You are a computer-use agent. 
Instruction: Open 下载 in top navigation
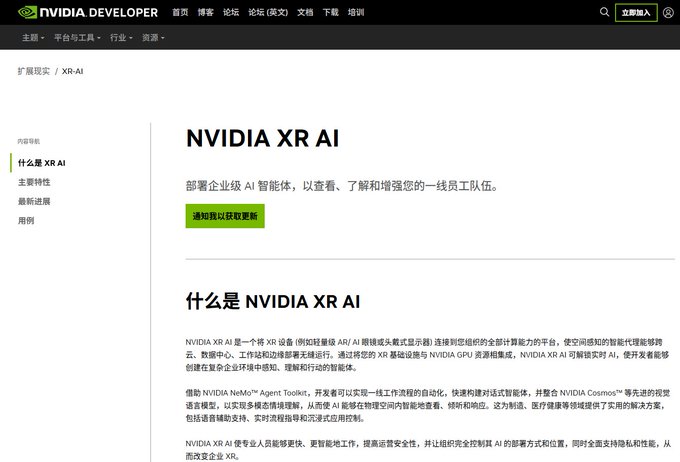coord(330,12)
